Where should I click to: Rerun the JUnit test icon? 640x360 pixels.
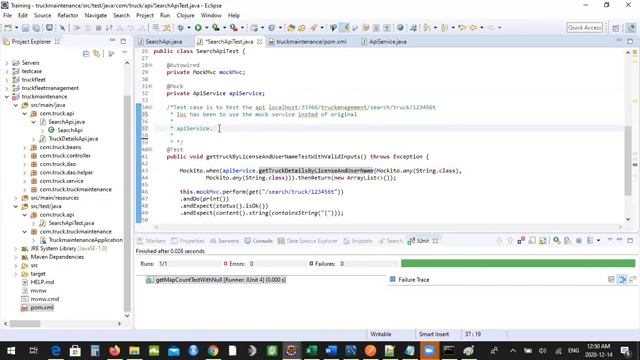point(557,240)
